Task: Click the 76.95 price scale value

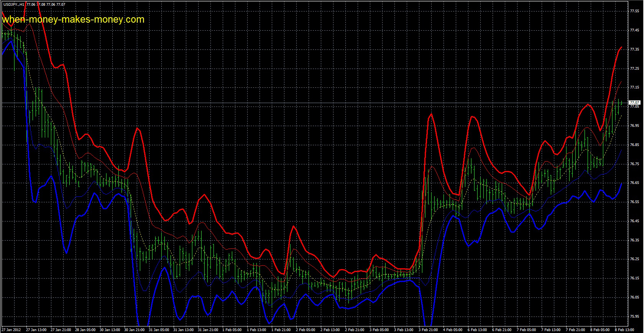Action: pos(634,126)
